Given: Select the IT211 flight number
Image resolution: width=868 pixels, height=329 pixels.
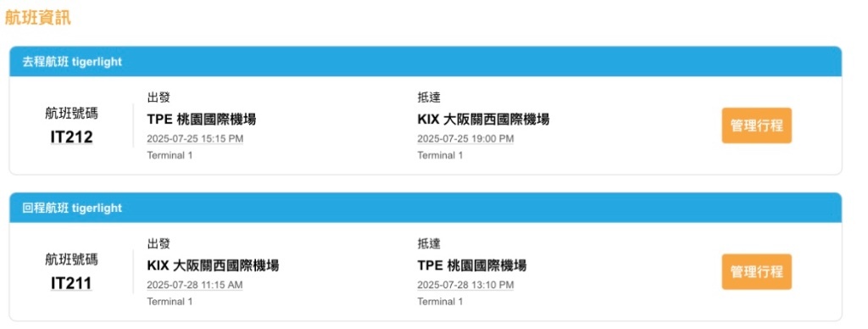Looking at the screenshot, I should (x=71, y=283).
